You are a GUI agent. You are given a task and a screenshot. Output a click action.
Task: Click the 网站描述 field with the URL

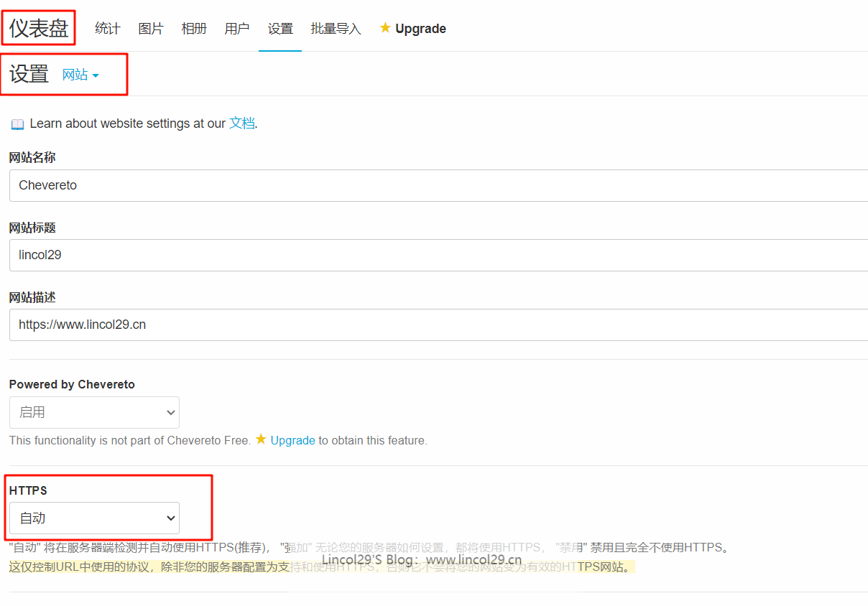tap(431, 325)
